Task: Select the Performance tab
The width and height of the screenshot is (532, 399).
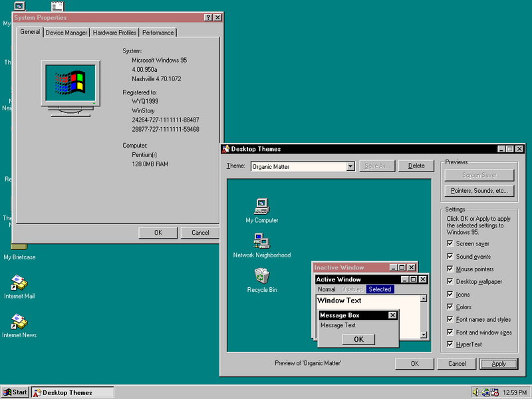Action: pyautogui.click(x=158, y=33)
